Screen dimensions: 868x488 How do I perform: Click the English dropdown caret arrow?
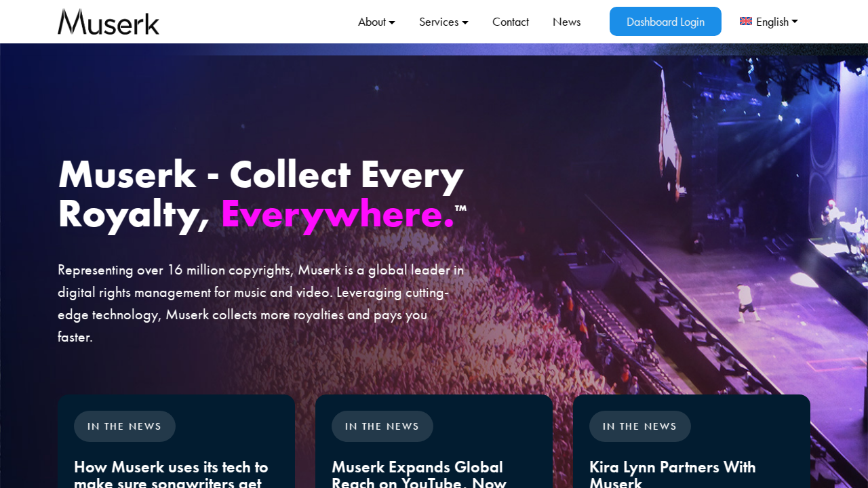click(x=795, y=22)
